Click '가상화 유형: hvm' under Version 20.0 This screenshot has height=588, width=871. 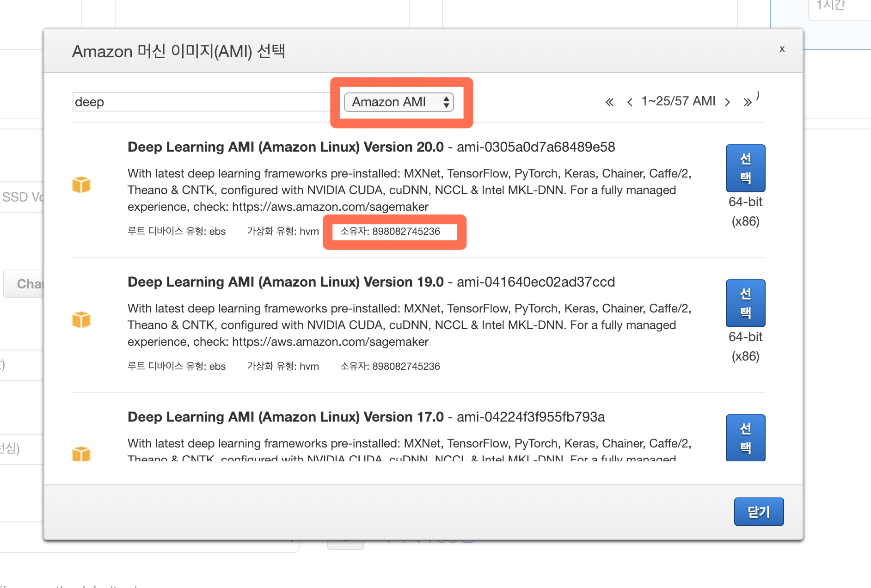coord(283,231)
